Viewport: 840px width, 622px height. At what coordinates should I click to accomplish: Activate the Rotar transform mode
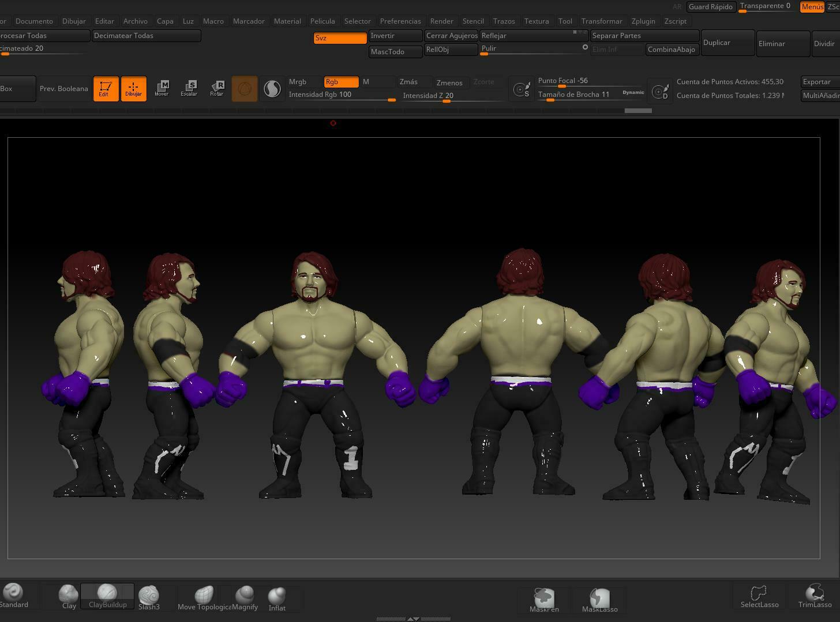(217, 88)
